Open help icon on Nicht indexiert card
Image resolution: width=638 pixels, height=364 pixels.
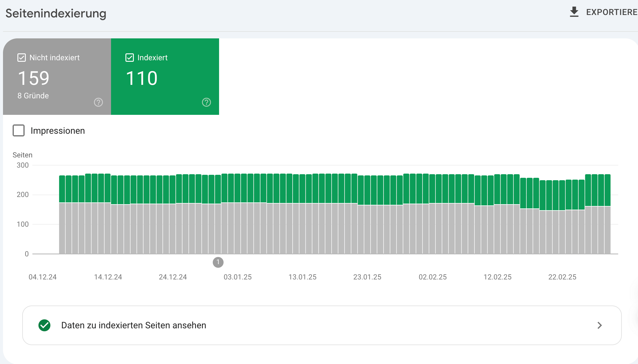click(98, 102)
